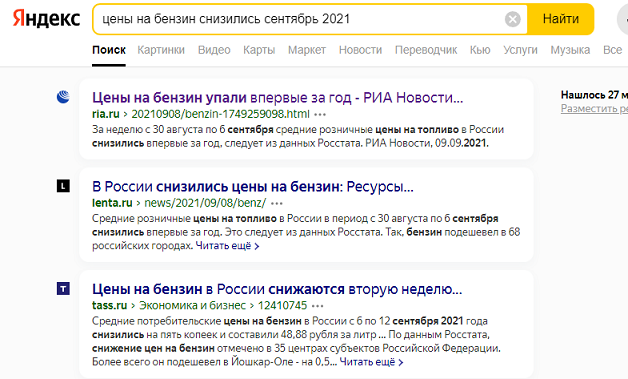Expand 'Читать ещё' in tass.ru snippet
Image resolution: width=628 pixels, height=379 pixels.
pyautogui.click(x=371, y=362)
